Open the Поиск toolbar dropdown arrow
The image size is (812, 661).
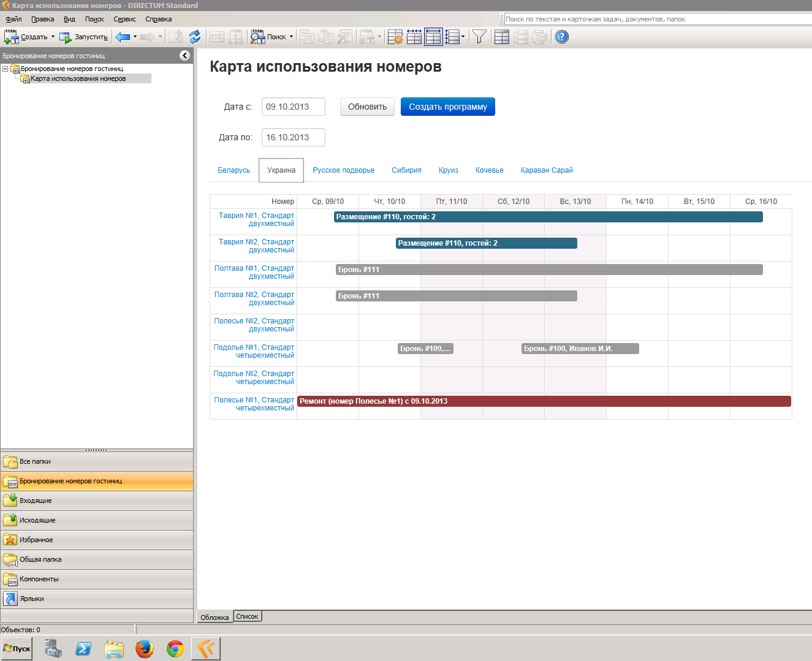pos(291,37)
